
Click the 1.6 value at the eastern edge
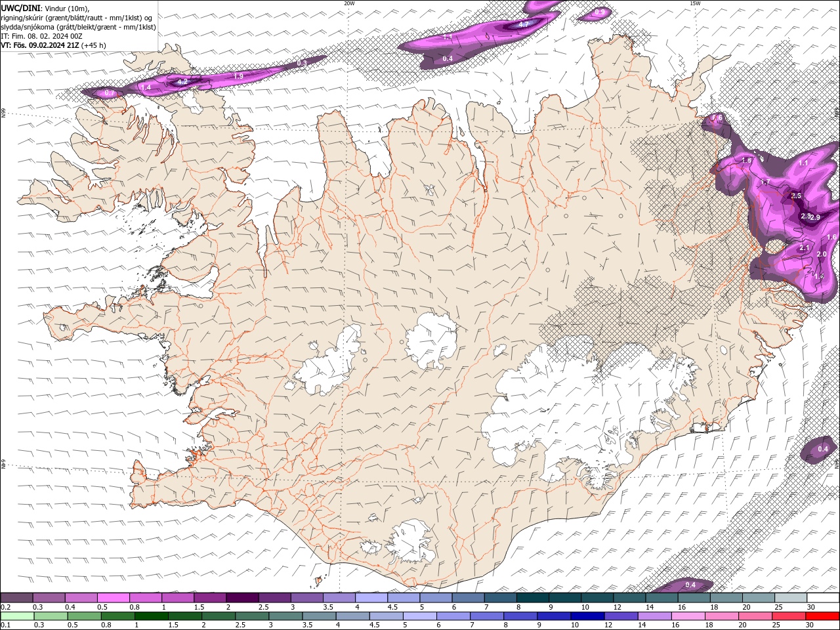(x=831, y=237)
